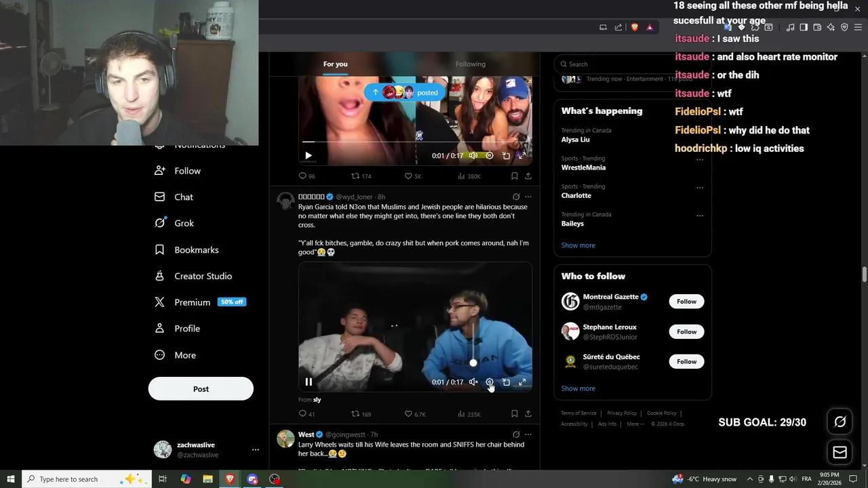
Task: Open picture-in-picture for Ryan Garcia video
Action: pos(506,382)
